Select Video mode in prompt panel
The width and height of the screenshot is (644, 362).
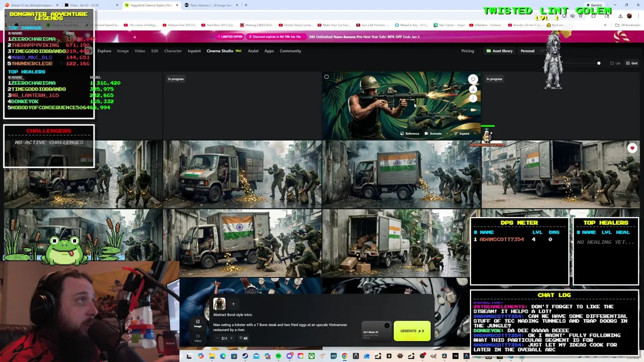[x=198, y=338]
